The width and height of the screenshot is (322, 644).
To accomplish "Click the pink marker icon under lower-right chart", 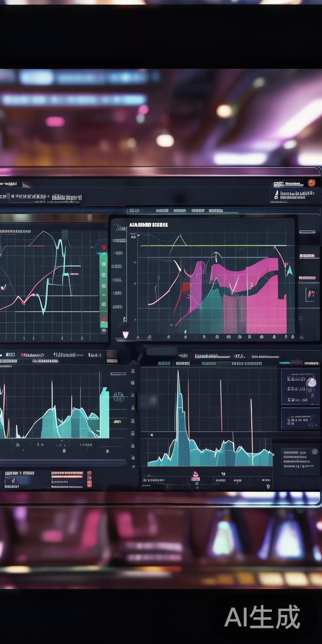I will point(195,476).
